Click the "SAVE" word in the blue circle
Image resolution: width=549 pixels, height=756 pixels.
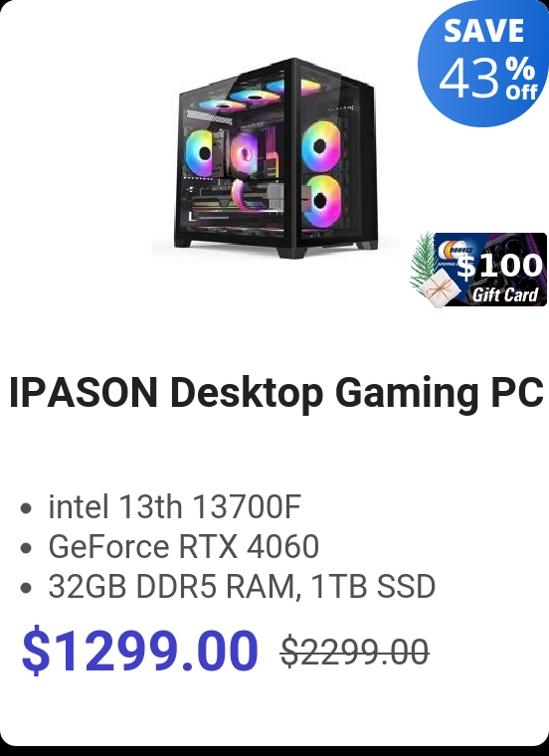pos(483,31)
